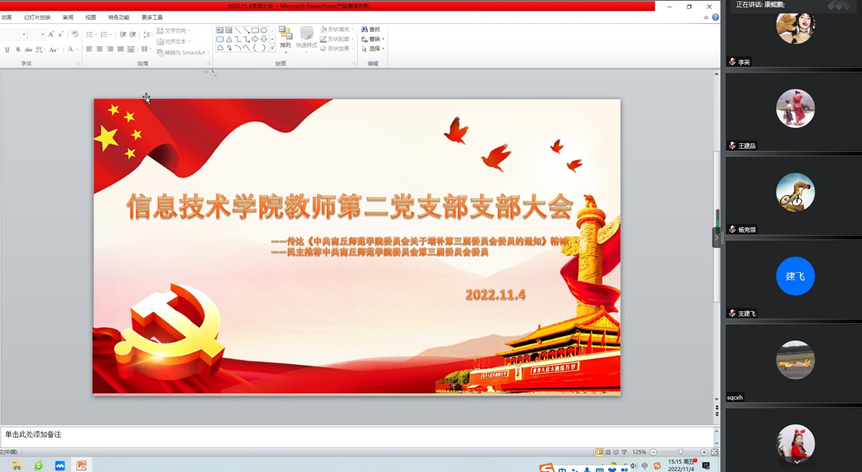The height and width of the screenshot is (472, 862).
Task: Toggle normal view button in status bar
Action: [x=598, y=452]
